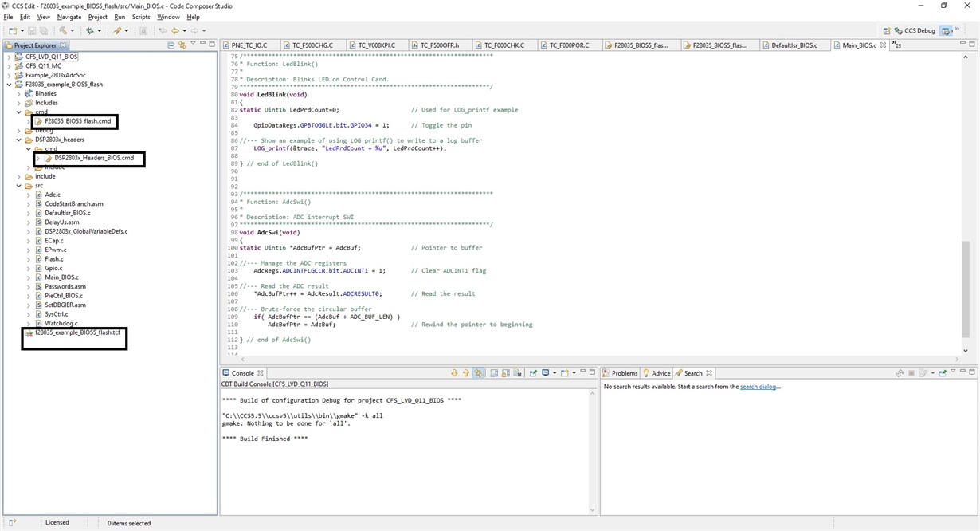
Task: Click the Clear Console icon
Action: click(517, 373)
